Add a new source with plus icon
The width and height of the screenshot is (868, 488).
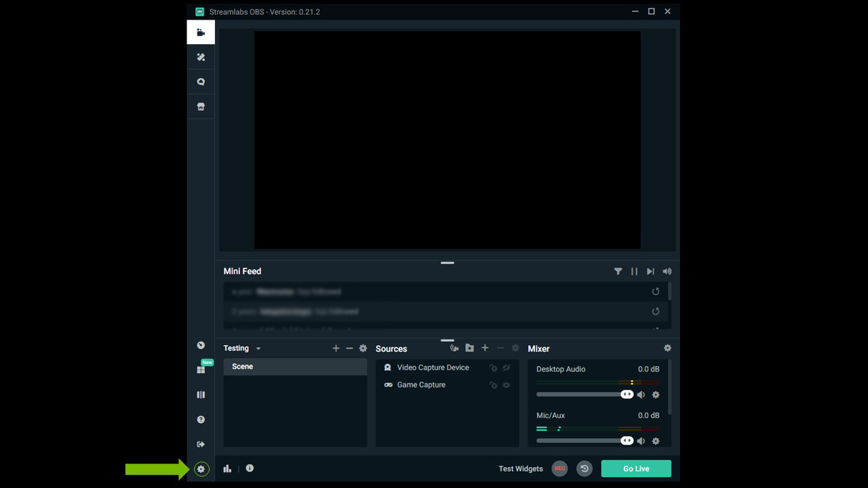click(485, 348)
